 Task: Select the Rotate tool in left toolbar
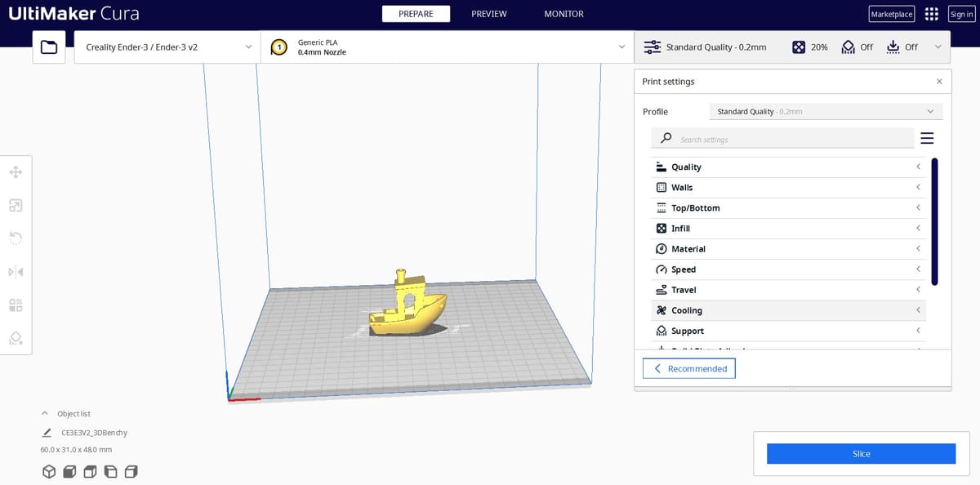coord(16,238)
